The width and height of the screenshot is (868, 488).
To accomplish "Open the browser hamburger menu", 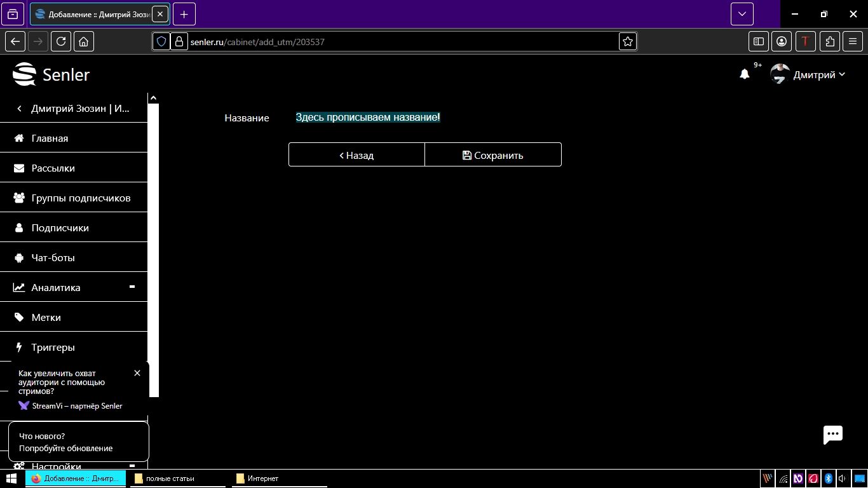I will pos(853,41).
